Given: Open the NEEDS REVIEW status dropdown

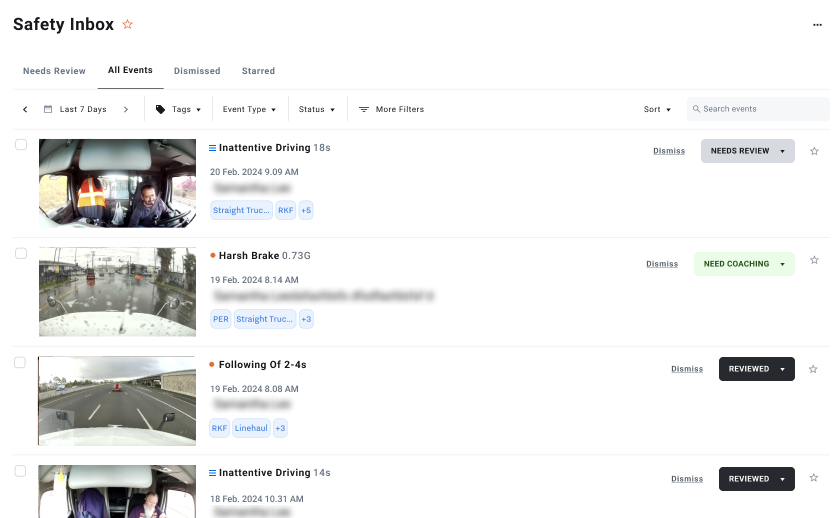Looking at the screenshot, I should click(x=747, y=151).
